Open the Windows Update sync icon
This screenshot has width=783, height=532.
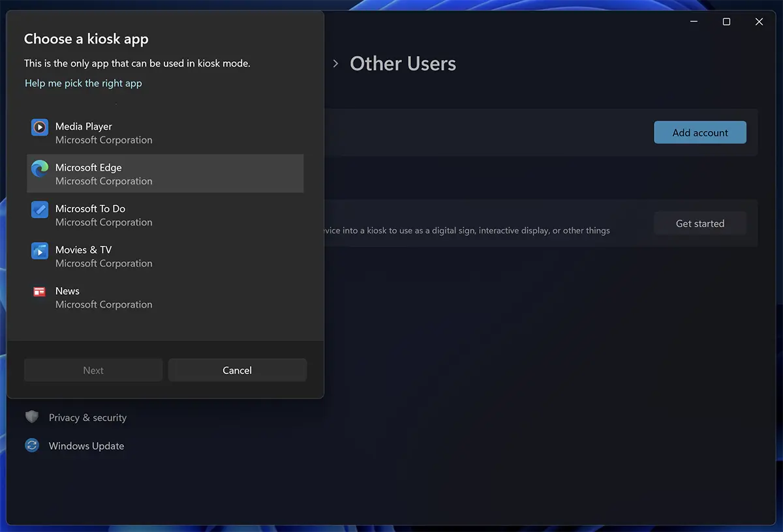coord(32,446)
